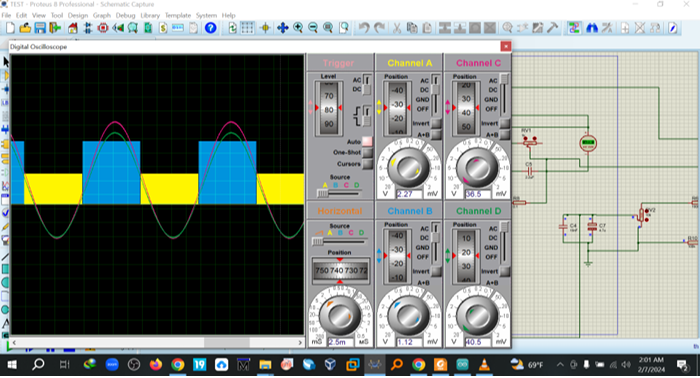This screenshot has height=378, width=700.
Task: Click the hammer decompose tool icon
Action: pos(553,28)
